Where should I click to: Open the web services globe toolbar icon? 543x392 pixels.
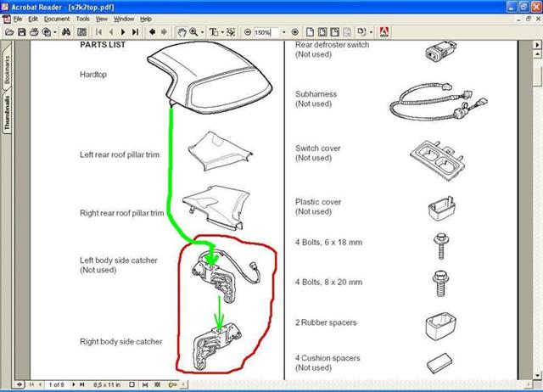coord(46,32)
